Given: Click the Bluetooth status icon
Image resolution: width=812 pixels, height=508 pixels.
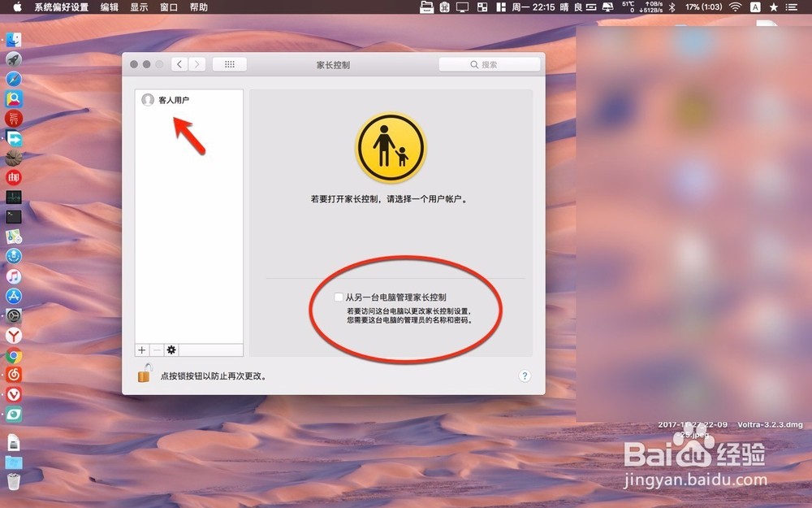Looking at the screenshot, I should [672, 7].
